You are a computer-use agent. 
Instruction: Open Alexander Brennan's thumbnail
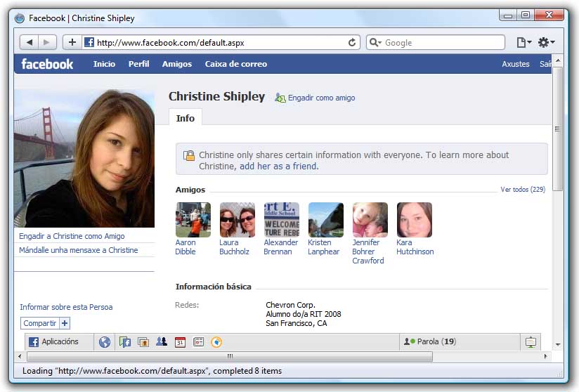pos(282,220)
